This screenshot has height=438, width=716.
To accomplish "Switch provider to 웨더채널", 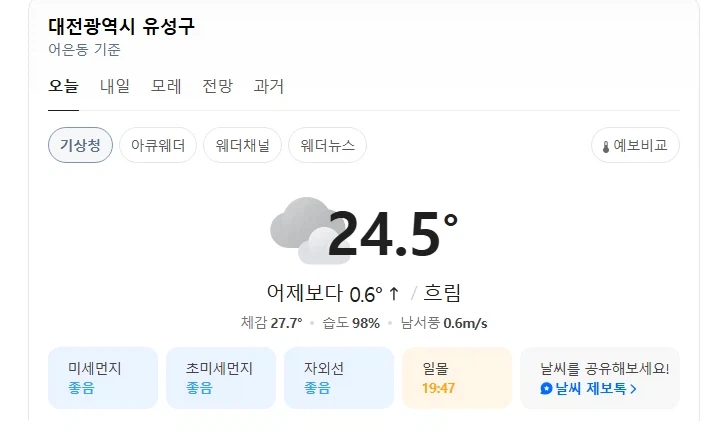I will coord(242,145).
